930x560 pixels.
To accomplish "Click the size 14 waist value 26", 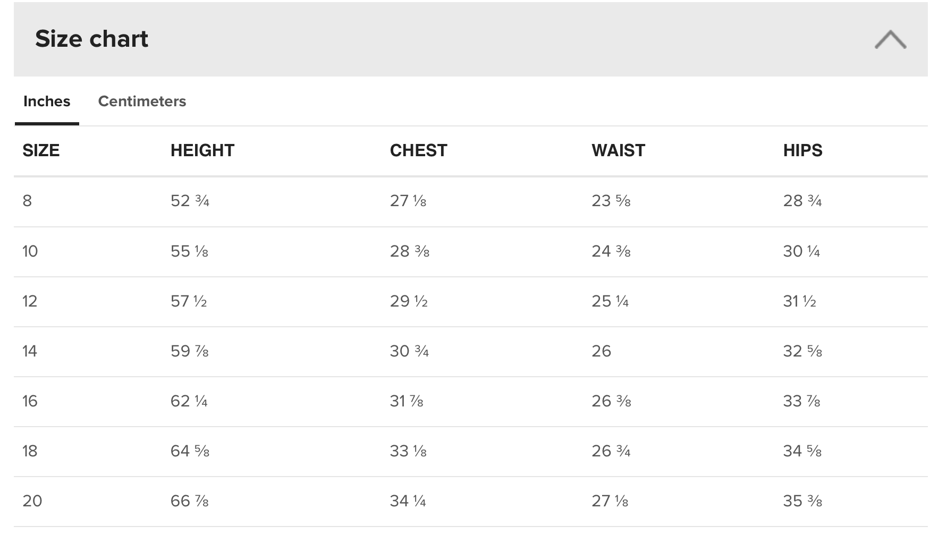I will pyautogui.click(x=601, y=351).
